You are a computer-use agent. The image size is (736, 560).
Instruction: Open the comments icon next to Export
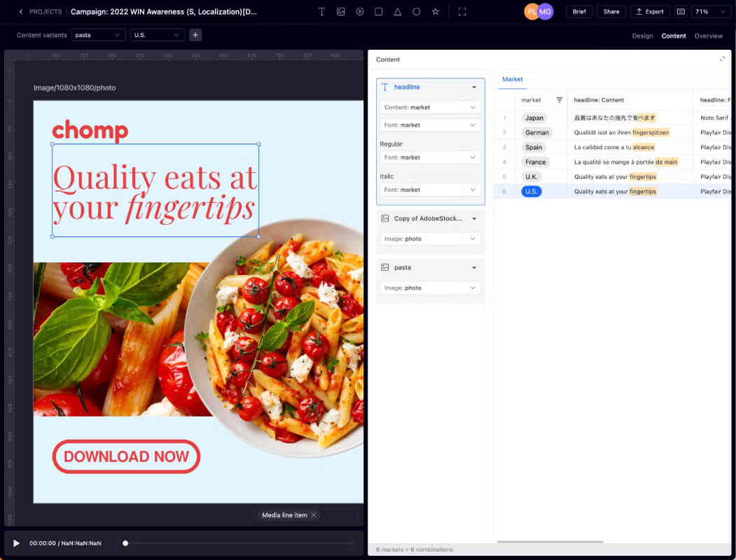tap(681, 12)
